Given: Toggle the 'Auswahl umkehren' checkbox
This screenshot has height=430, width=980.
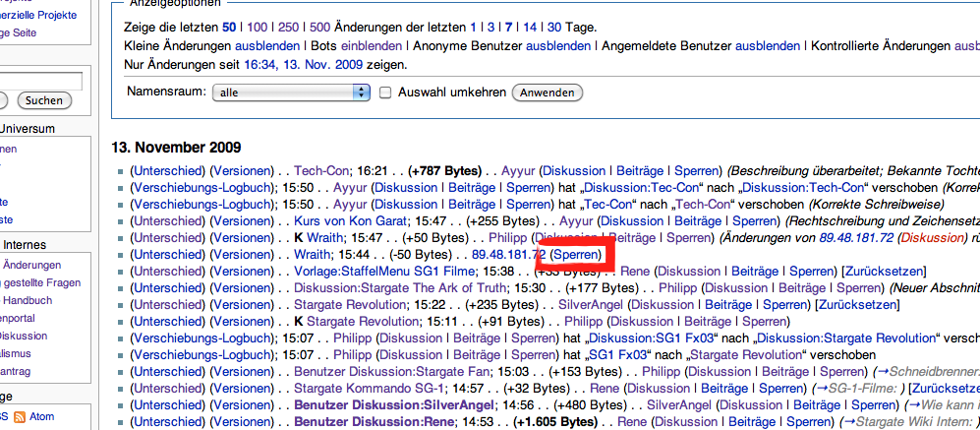Looking at the screenshot, I should tap(386, 92).
